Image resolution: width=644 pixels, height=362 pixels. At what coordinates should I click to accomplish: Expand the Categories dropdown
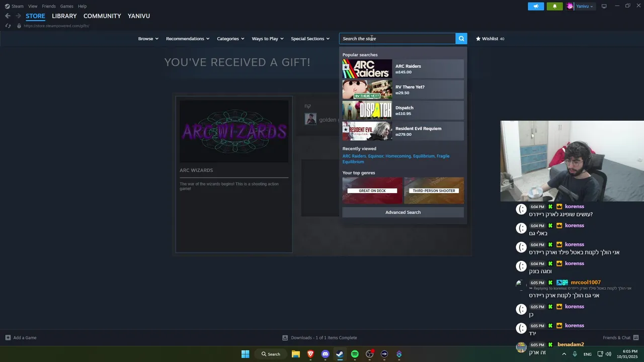230,39
